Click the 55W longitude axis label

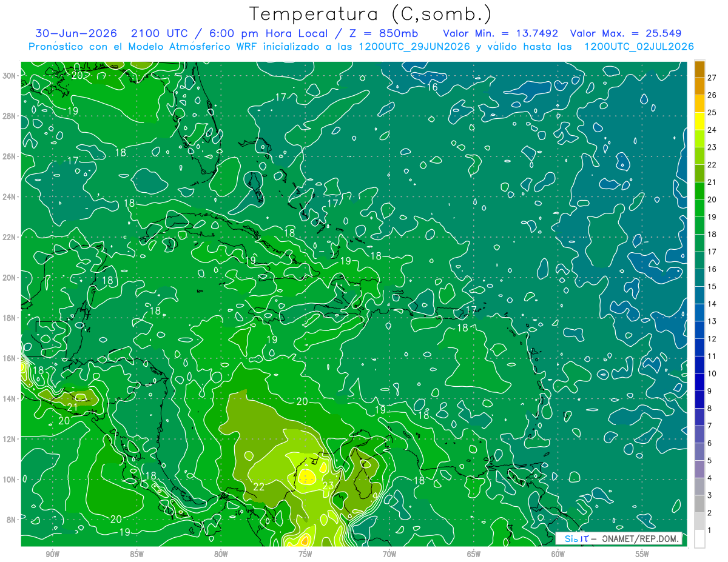point(642,554)
